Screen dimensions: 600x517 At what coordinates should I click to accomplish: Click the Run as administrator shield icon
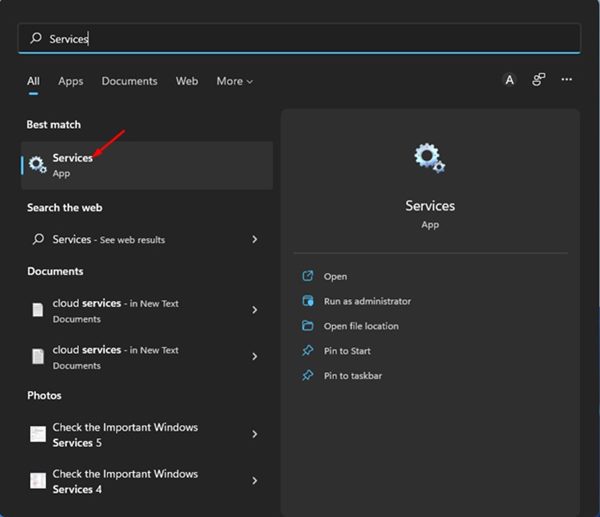[x=307, y=301]
